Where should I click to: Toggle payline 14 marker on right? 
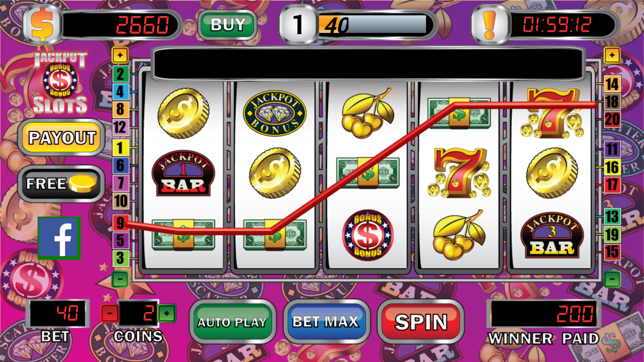click(x=612, y=84)
